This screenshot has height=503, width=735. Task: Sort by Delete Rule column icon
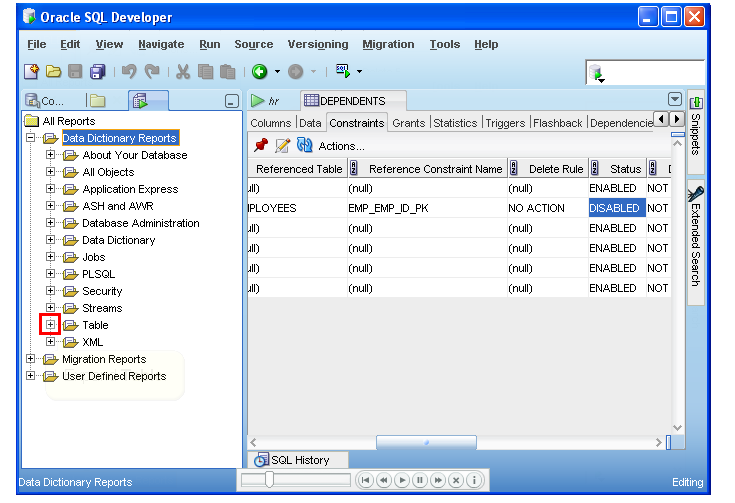pos(514,168)
